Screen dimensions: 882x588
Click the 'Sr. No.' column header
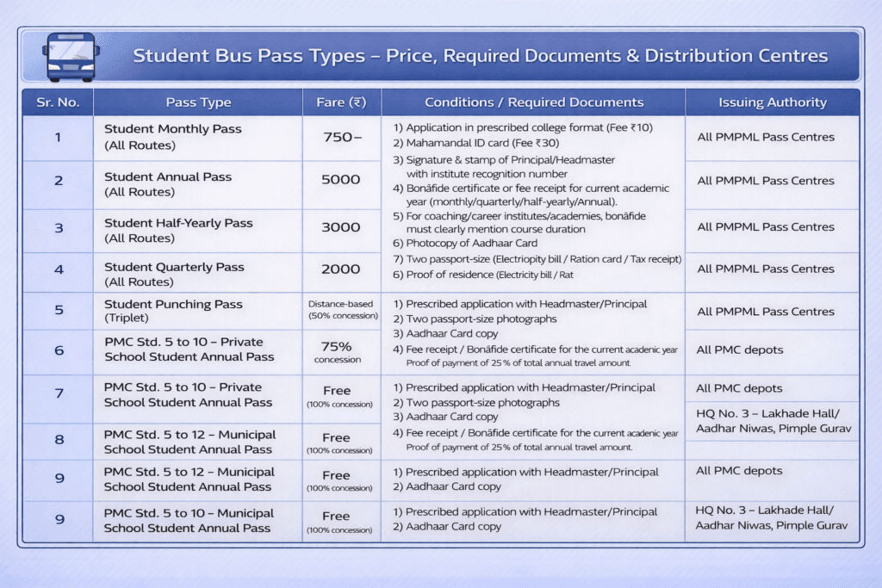(56, 102)
